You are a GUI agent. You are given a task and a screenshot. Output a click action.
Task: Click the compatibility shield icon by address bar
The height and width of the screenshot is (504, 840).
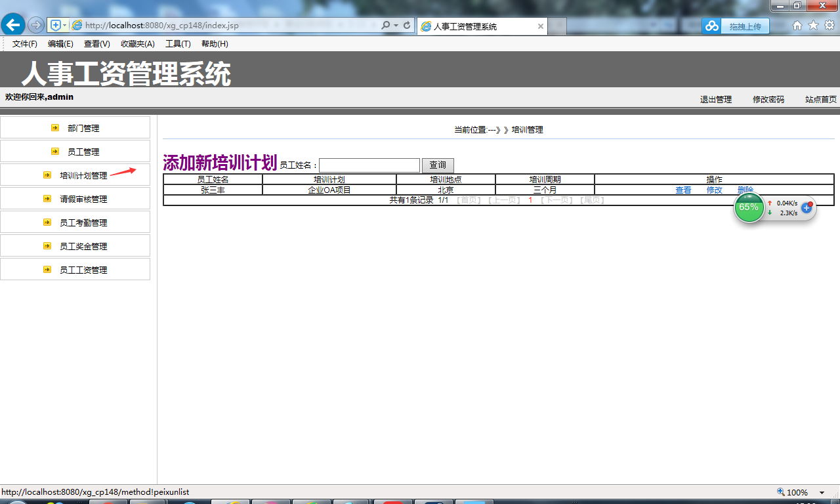(x=56, y=25)
